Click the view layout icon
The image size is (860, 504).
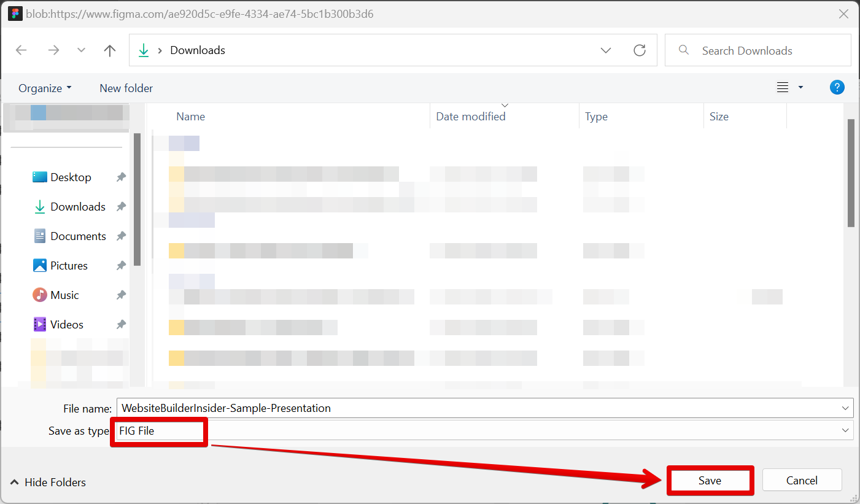pyautogui.click(x=783, y=88)
